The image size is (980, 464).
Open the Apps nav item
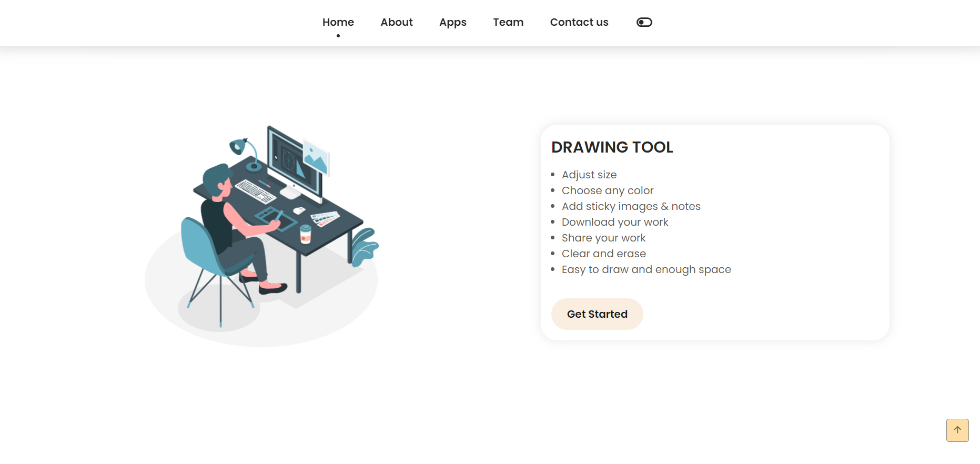tap(453, 22)
